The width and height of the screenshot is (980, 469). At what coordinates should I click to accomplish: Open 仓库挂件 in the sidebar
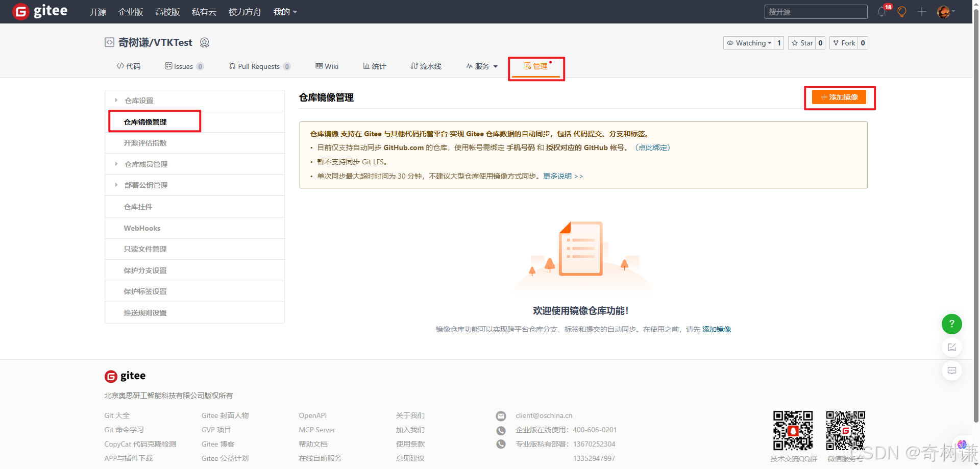pyautogui.click(x=194, y=207)
